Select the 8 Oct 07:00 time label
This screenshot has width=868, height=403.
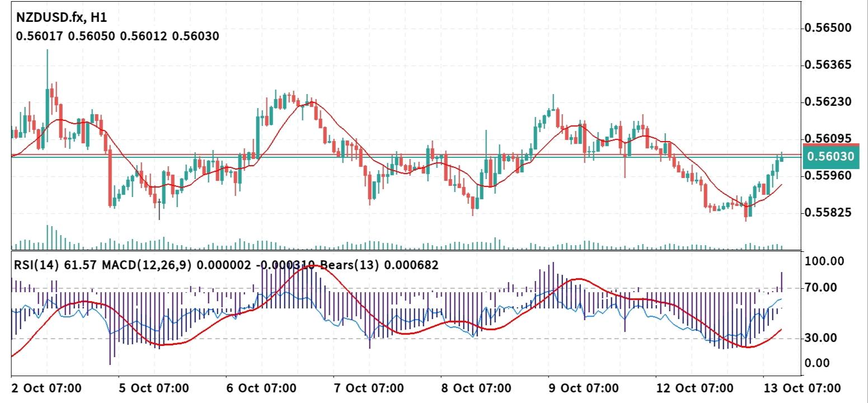point(476,388)
